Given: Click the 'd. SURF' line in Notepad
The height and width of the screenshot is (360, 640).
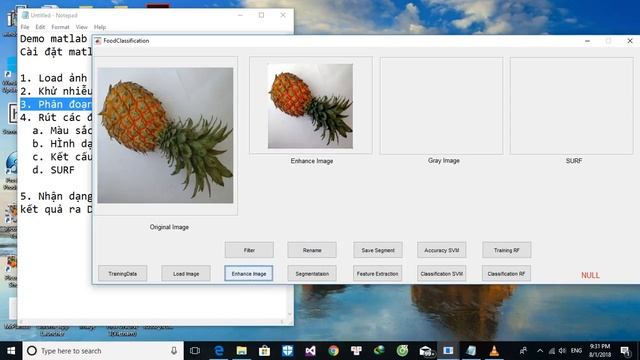Looking at the screenshot, I should 53,170.
